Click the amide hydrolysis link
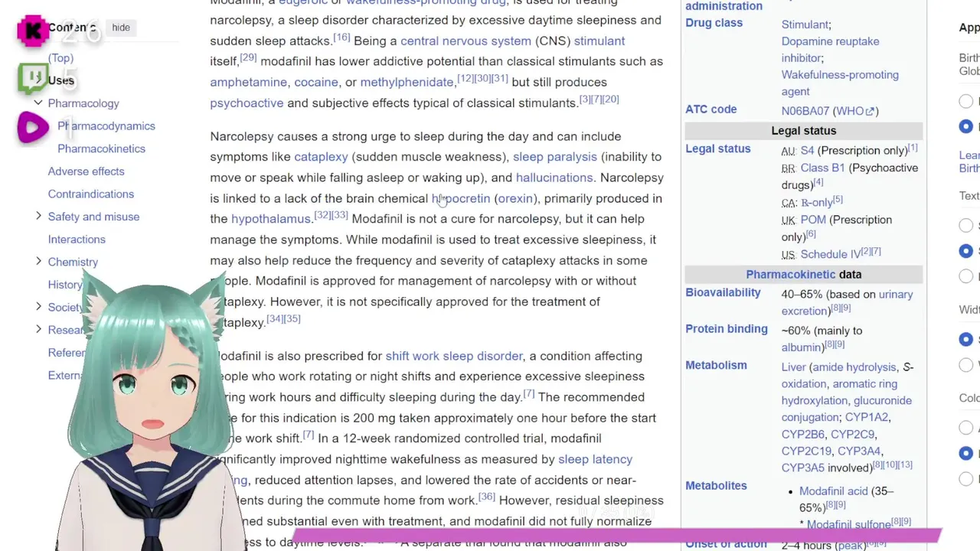The image size is (980, 551). (854, 367)
